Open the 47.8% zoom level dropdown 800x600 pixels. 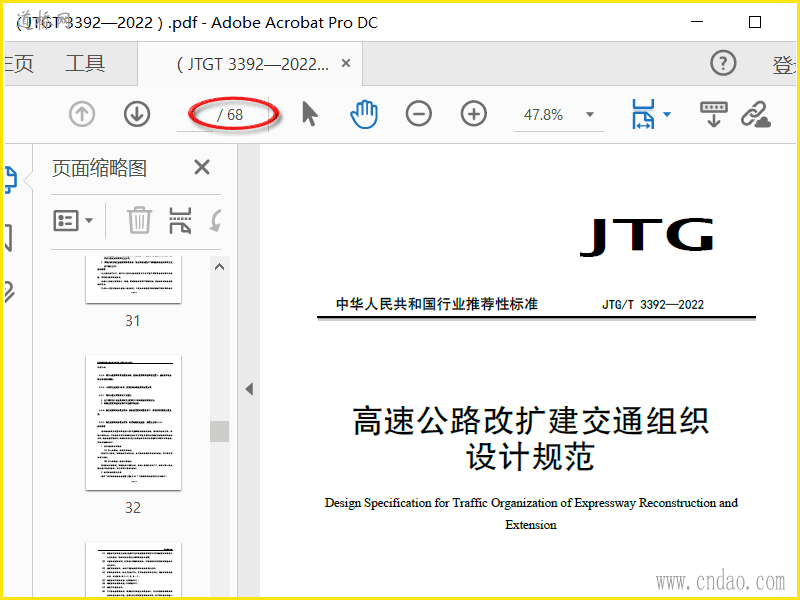click(589, 114)
